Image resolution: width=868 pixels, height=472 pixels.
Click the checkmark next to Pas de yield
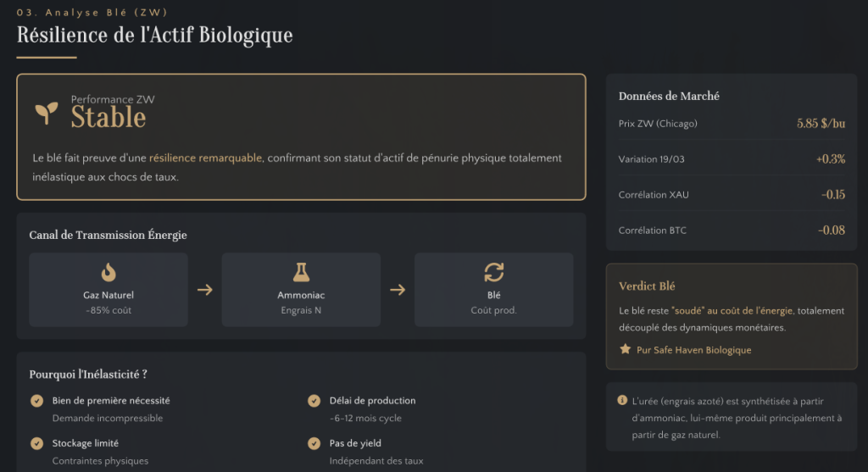[314, 443]
